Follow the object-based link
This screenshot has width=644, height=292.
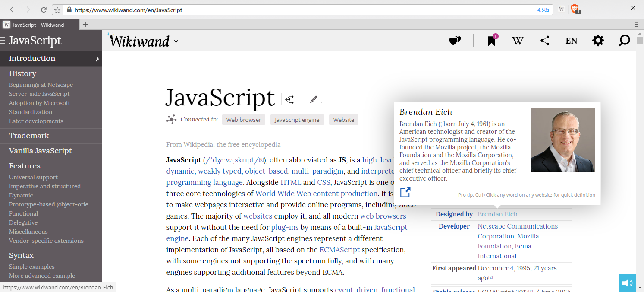[x=266, y=171]
